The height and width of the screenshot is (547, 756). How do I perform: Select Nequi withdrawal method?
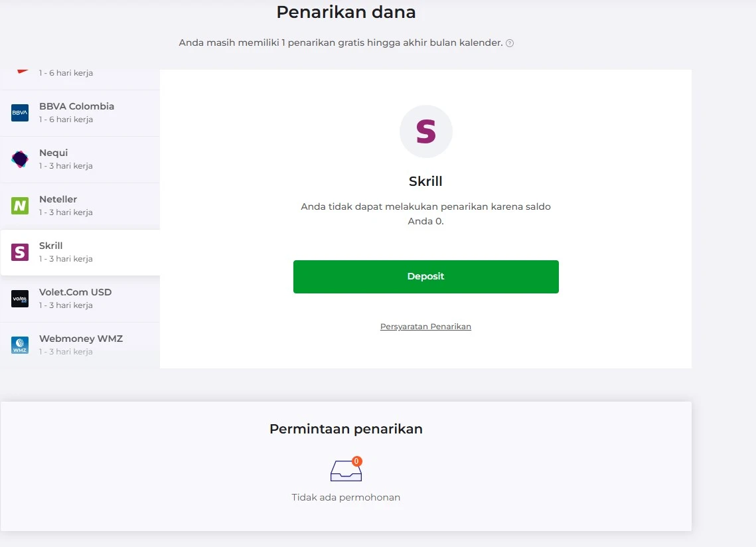click(x=80, y=159)
